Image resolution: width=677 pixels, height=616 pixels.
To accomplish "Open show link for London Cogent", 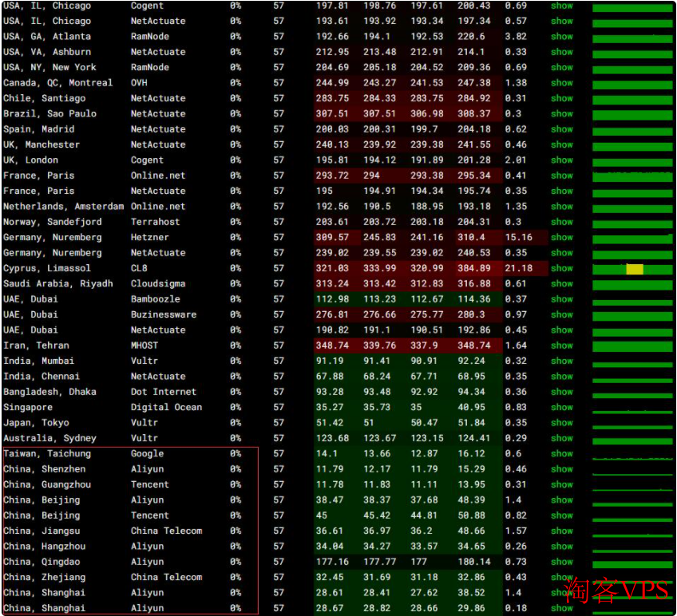I will [562, 160].
